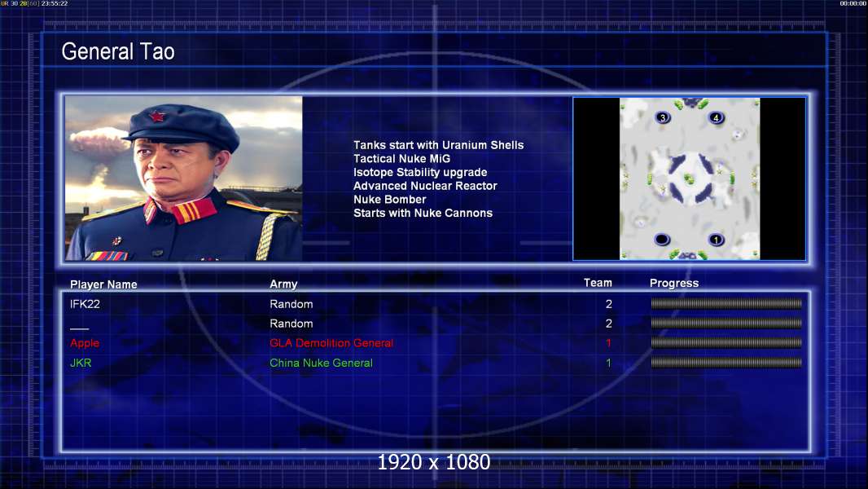Click the 1920 x 1080 resolution label

pos(434,462)
